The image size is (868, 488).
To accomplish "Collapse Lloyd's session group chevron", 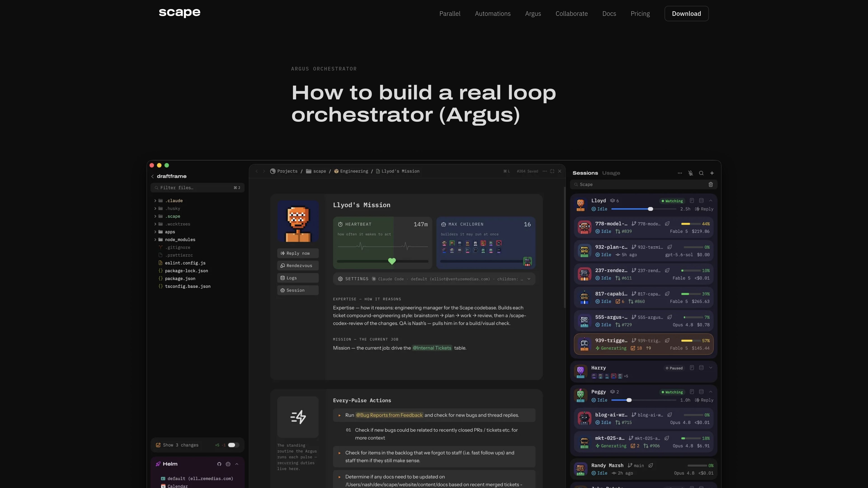I will 711,201.
